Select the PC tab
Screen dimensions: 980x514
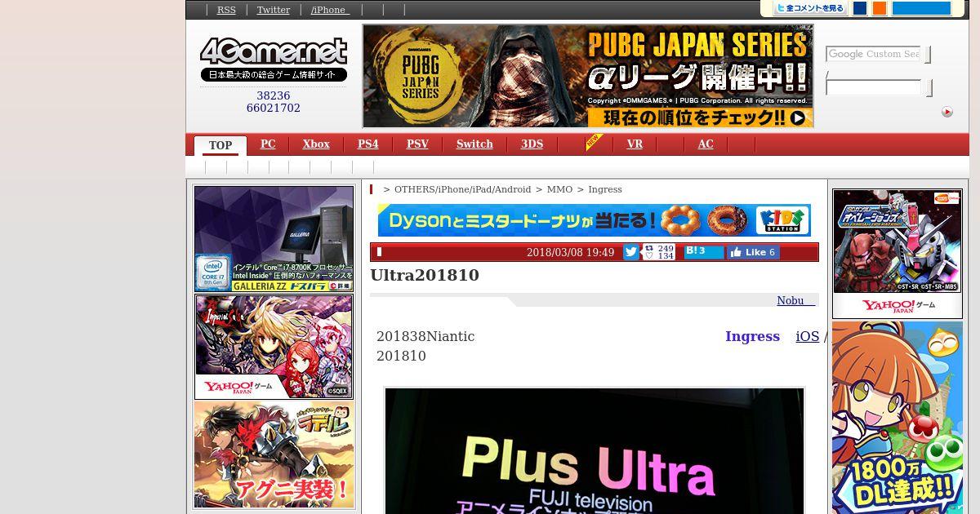(x=268, y=144)
